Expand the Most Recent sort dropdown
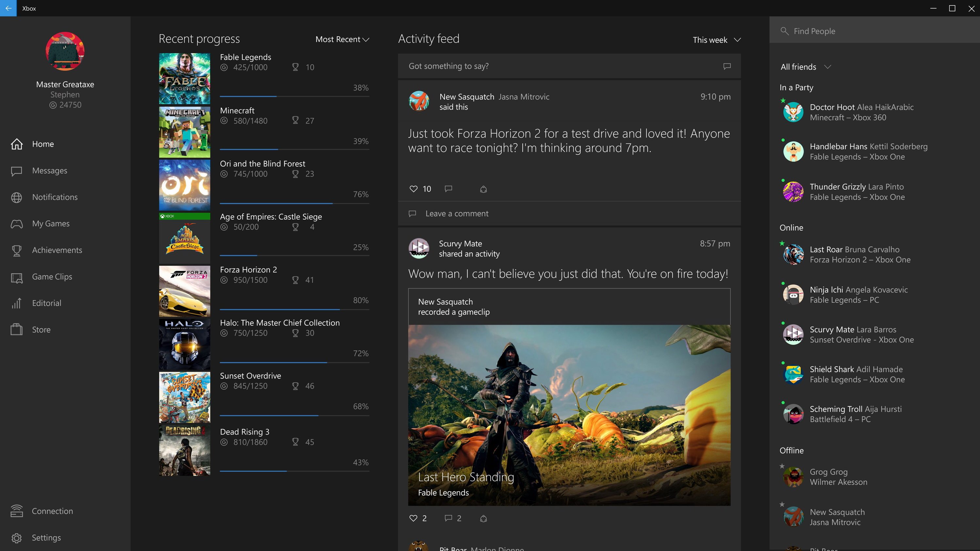The height and width of the screenshot is (551, 980). 342,39
